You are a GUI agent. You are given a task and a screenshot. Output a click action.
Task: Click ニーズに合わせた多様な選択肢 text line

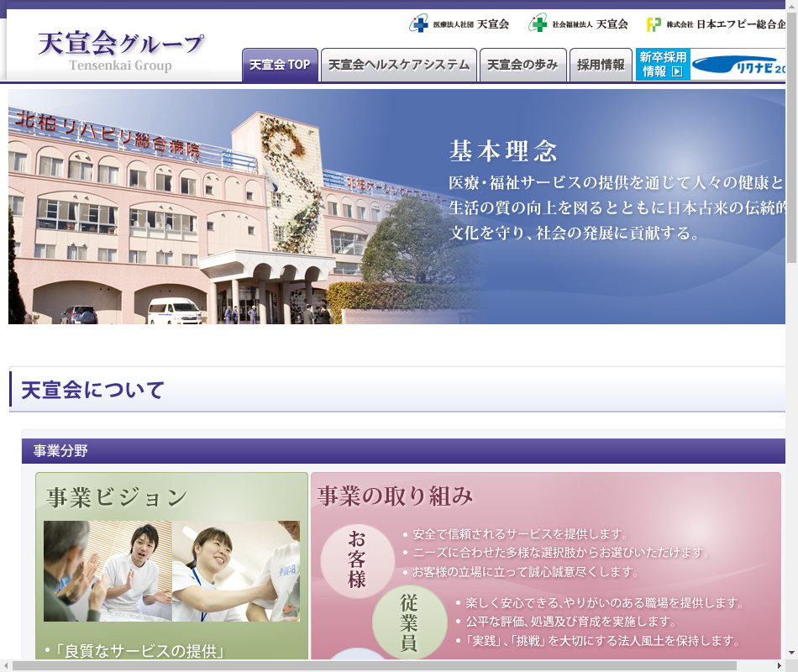[561, 553]
